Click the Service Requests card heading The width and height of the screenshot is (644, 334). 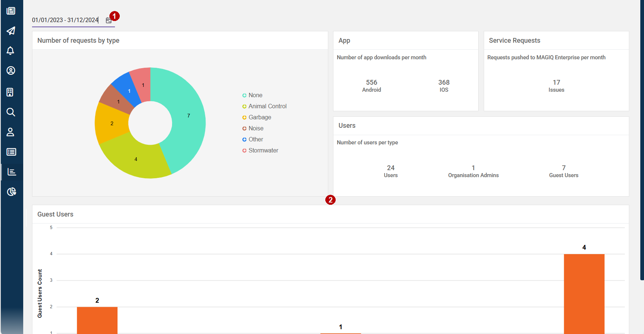point(515,41)
